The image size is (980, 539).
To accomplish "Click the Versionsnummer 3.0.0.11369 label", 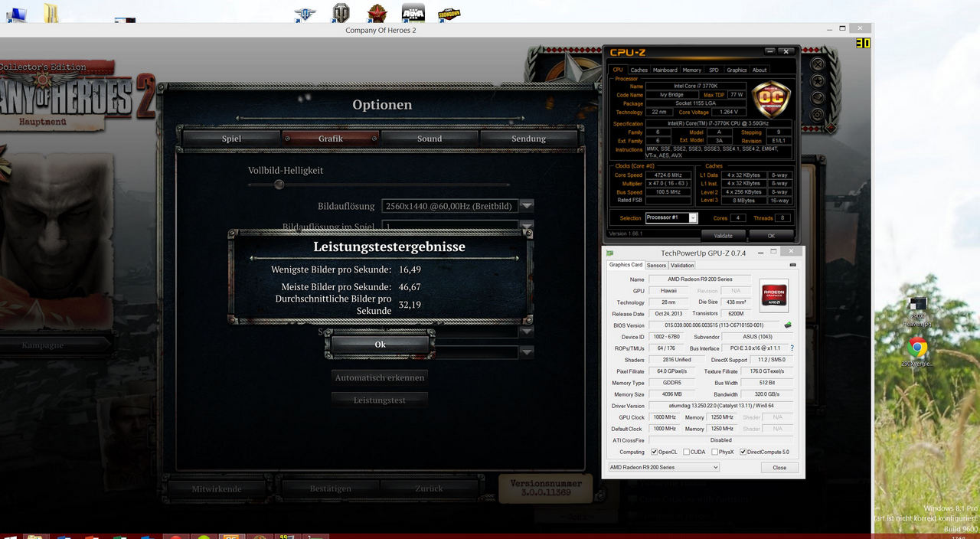I will pyautogui.click(x=546, y=488).
